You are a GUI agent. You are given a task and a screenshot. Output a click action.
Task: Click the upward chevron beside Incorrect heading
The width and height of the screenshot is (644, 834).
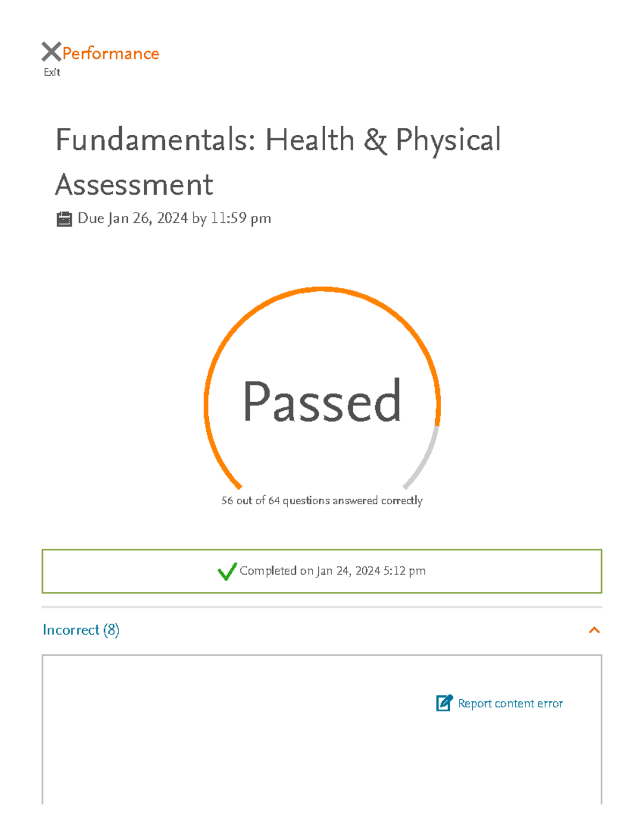tap(594, 630)
